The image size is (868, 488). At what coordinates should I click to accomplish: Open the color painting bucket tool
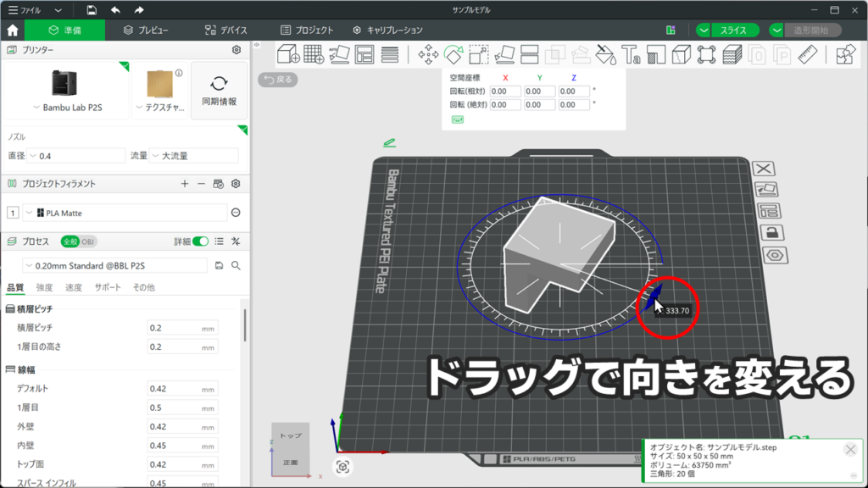[x=605, y=55]
